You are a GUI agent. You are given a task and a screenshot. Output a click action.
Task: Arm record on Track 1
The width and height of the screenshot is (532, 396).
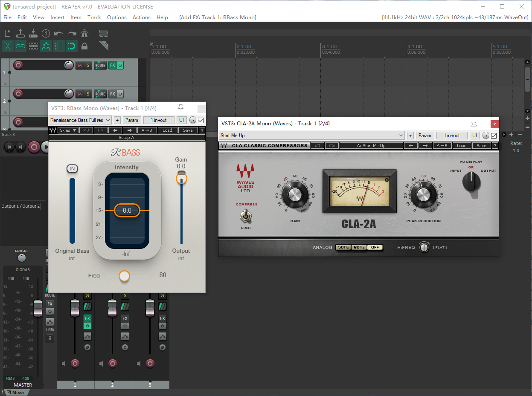(x=18, y=65)
